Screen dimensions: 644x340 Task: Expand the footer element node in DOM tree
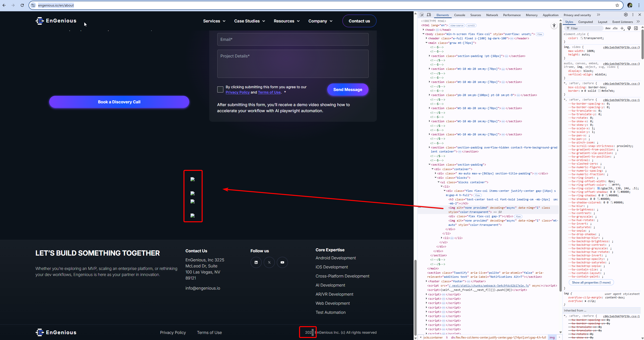click(426, 281)
